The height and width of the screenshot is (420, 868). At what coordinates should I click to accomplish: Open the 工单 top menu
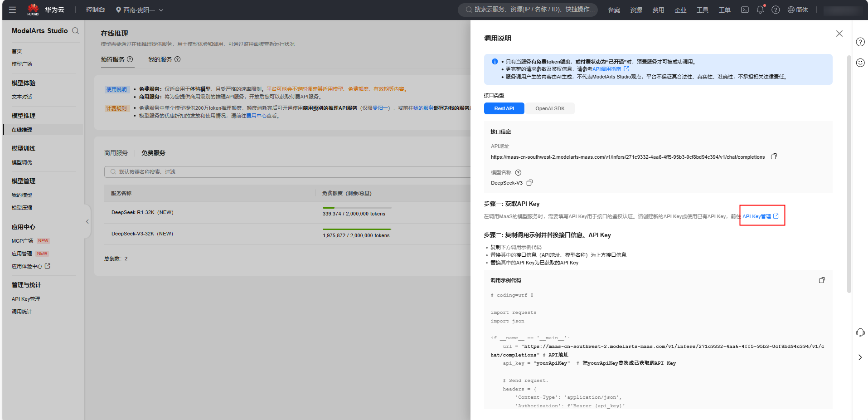[x=725, y=10]
